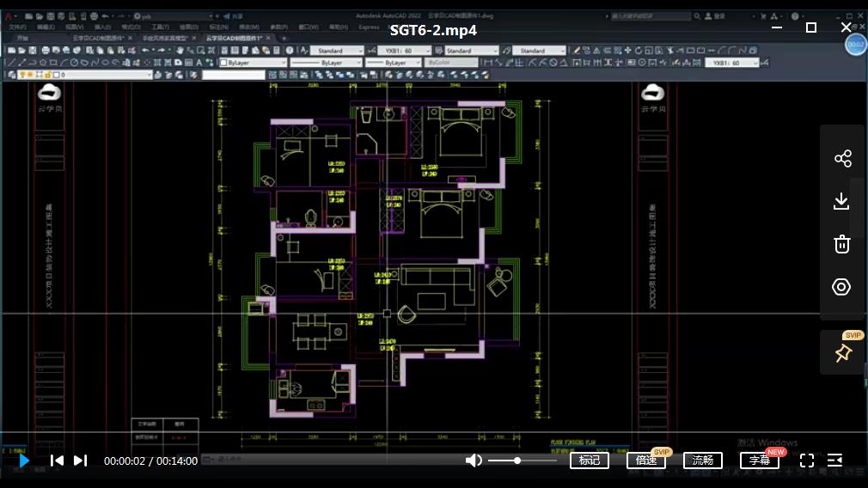Switch to the 开始 start tab
Viewport: 868px width, 488px height.
(x=22, y=38)
